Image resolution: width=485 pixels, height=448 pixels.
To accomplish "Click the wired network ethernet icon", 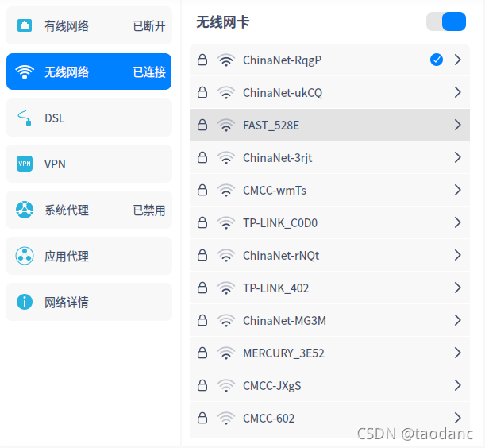I will [25, 25].
